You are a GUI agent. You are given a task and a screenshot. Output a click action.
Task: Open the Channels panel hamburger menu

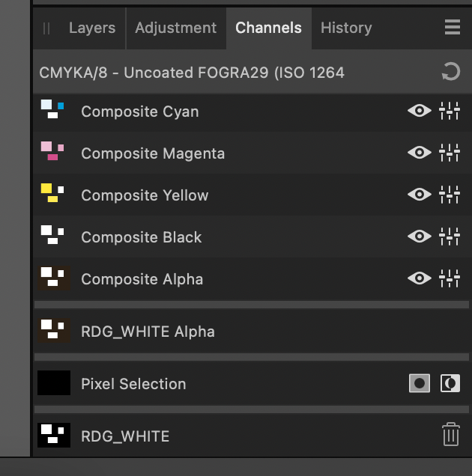click(x=453, y=28)
